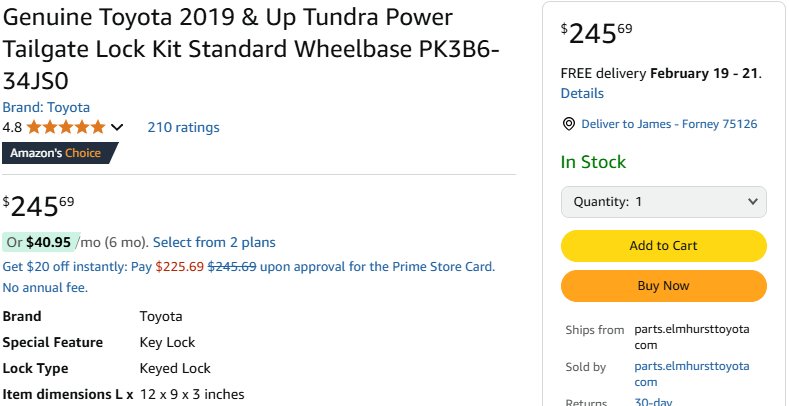This screenshot has width=789, height=406.
Task: Add the item to cart
Action: [664, 246]
